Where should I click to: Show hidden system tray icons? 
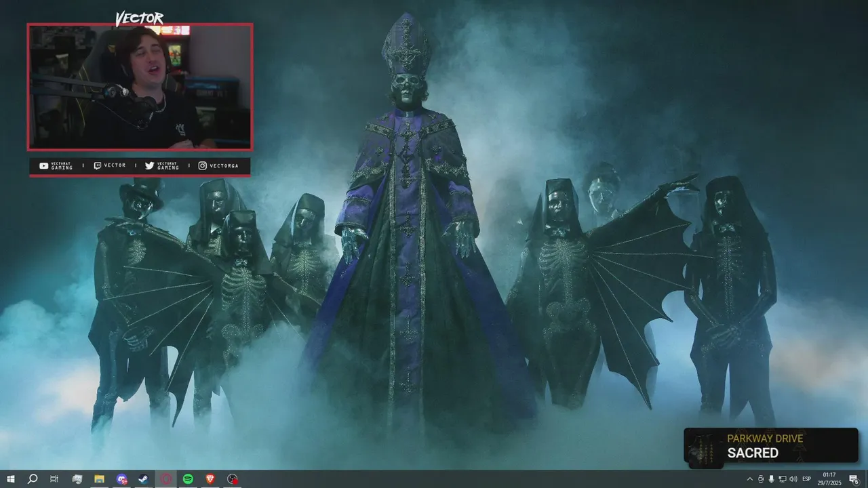(x=749, y=479)
